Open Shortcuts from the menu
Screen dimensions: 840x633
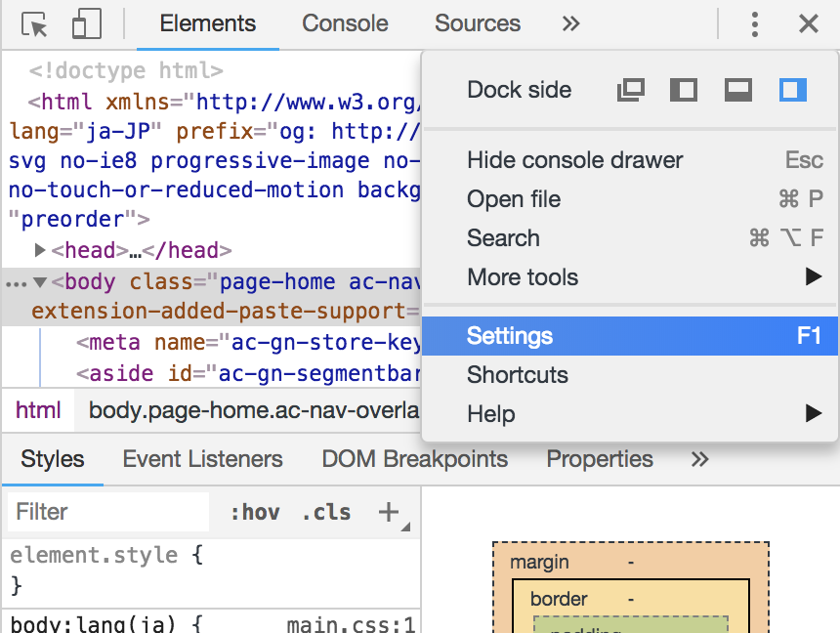point(630,375)
